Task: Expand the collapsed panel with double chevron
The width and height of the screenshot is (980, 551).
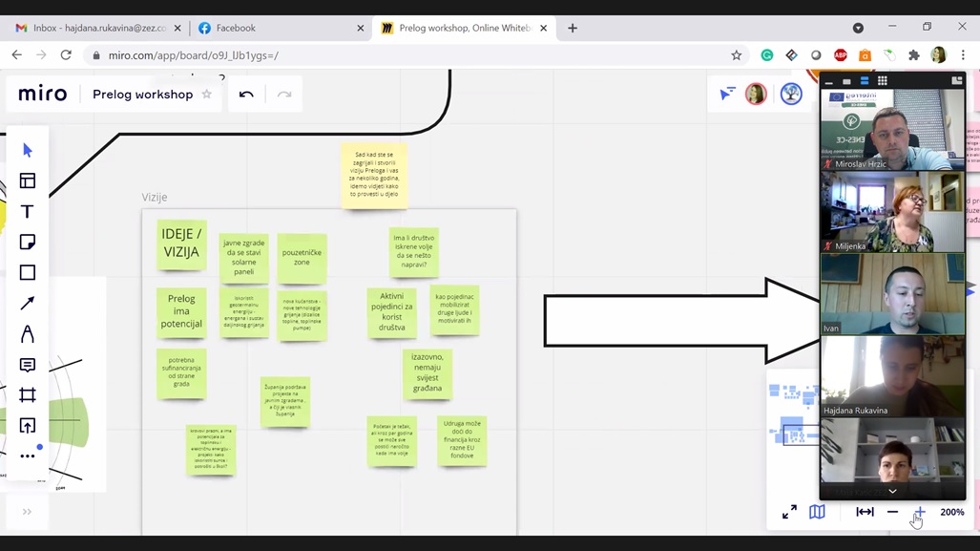Action: click(x=27, y=512)
